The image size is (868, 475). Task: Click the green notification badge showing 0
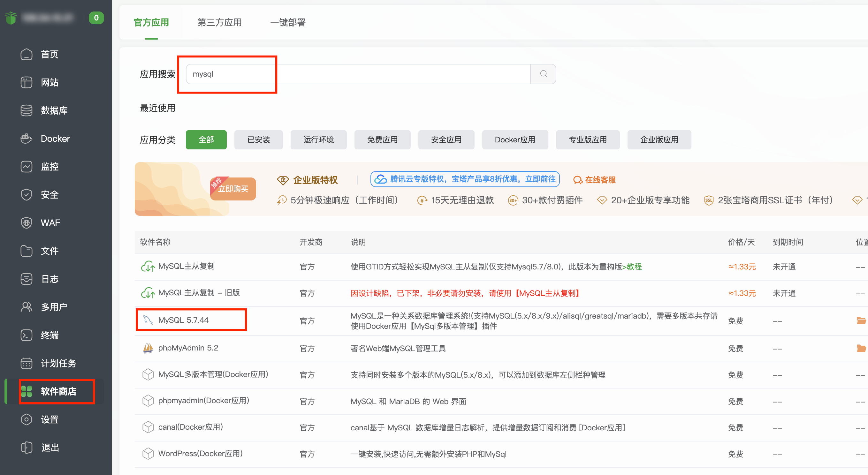[96, 18]
